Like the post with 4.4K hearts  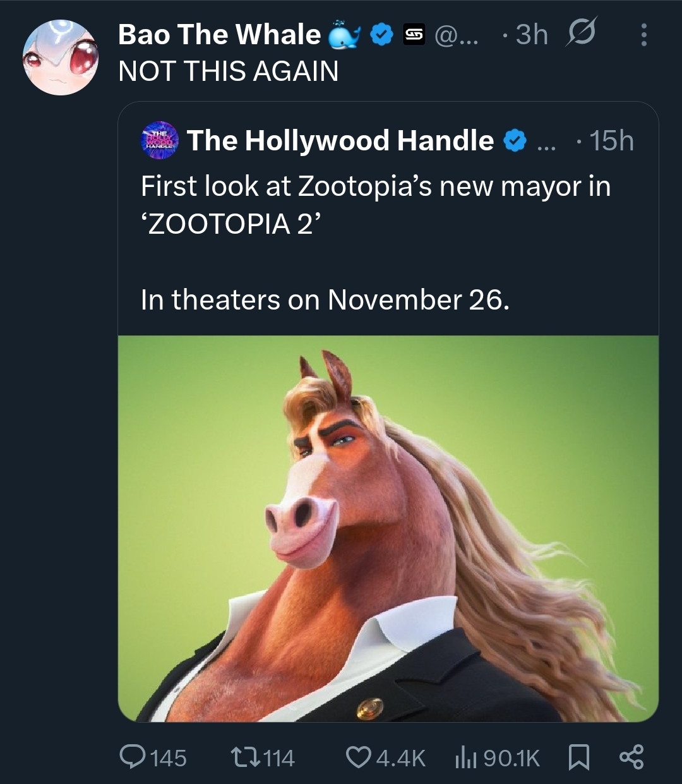coord(359,757)
